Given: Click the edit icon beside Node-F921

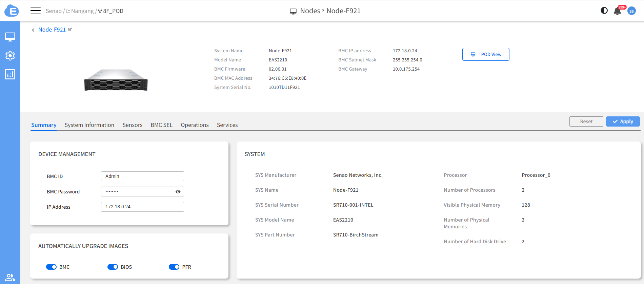Looking at the screenshot, I should click(70, 30).
